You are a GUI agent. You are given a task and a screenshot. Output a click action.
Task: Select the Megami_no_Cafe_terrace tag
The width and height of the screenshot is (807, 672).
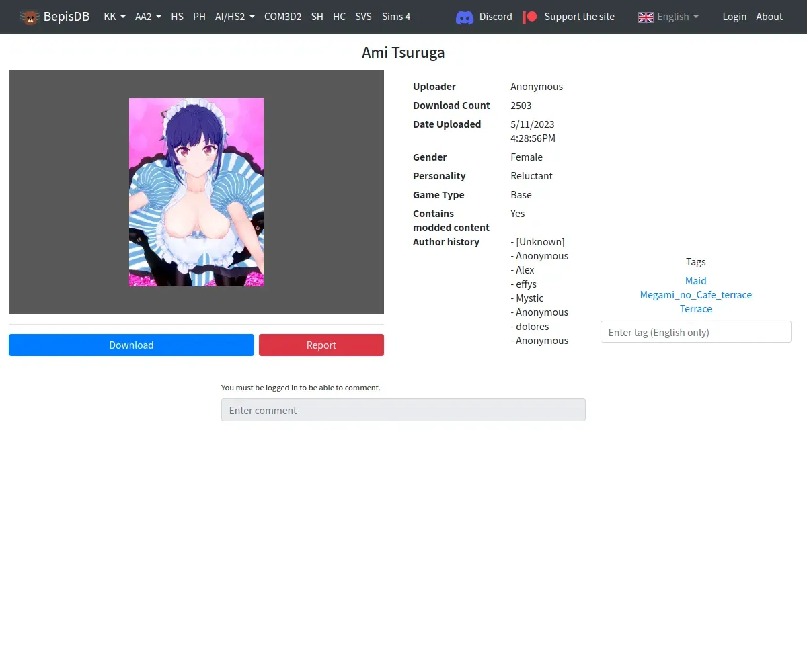point(696,294)
